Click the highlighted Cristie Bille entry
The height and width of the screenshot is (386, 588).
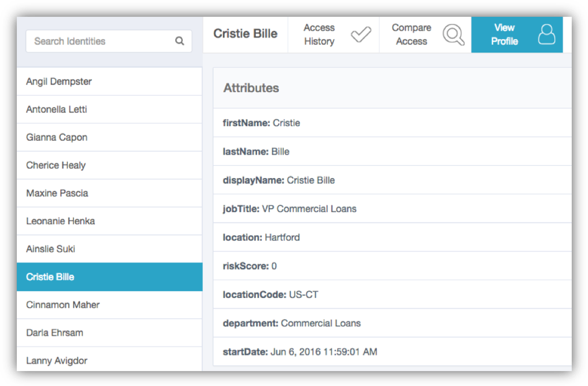point(109,277)
